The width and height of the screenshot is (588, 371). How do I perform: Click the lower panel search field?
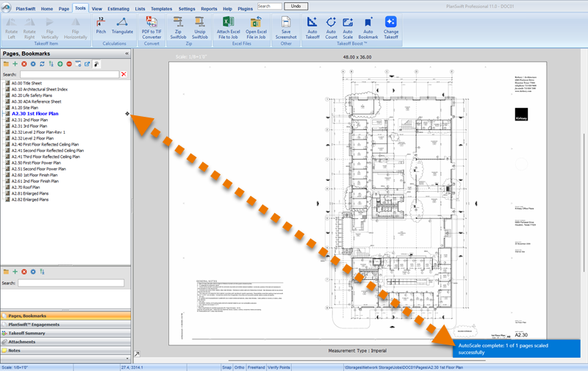71,283
